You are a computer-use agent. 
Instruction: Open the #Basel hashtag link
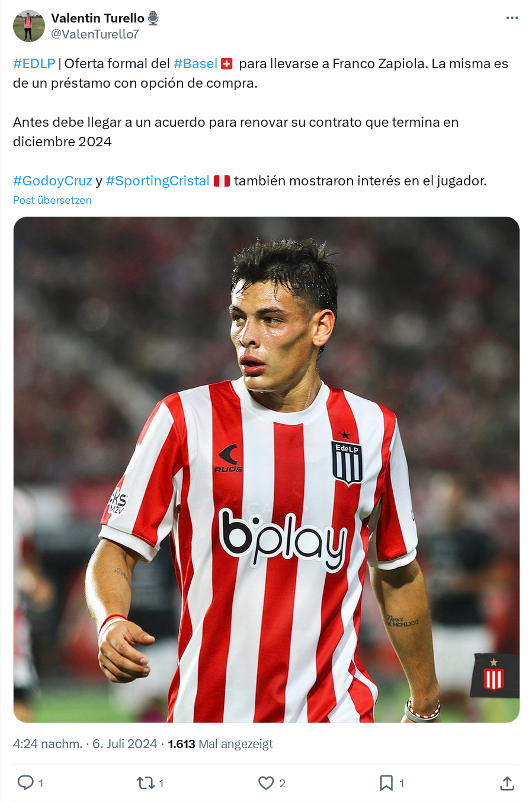point(196,64)
